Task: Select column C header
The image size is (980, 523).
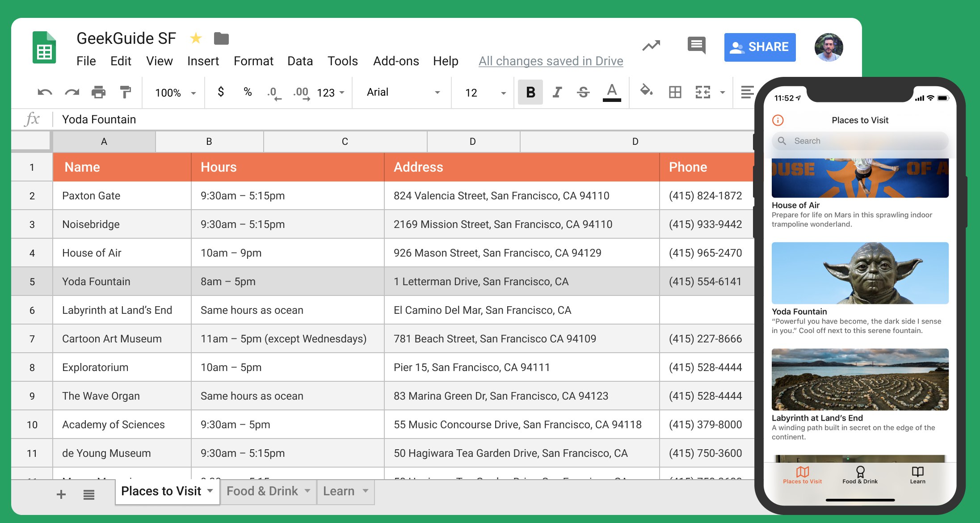Action: click(x=345, y=141)
